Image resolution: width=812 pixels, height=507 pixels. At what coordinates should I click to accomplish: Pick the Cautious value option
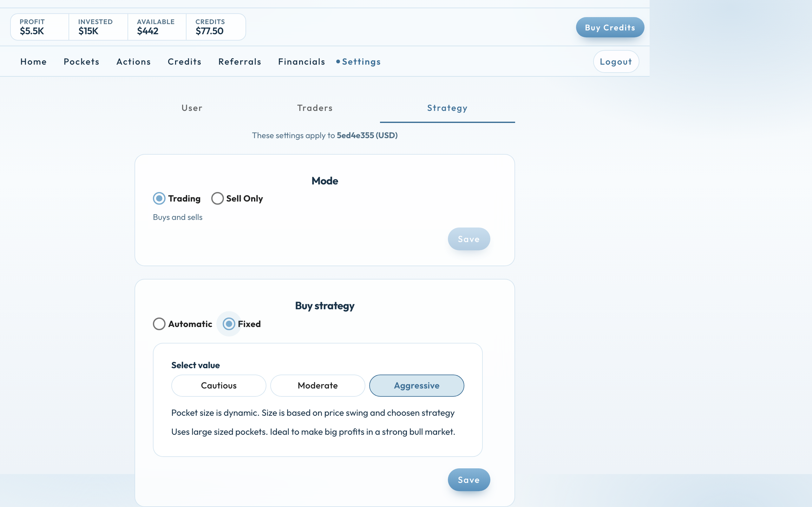point(219,386)
